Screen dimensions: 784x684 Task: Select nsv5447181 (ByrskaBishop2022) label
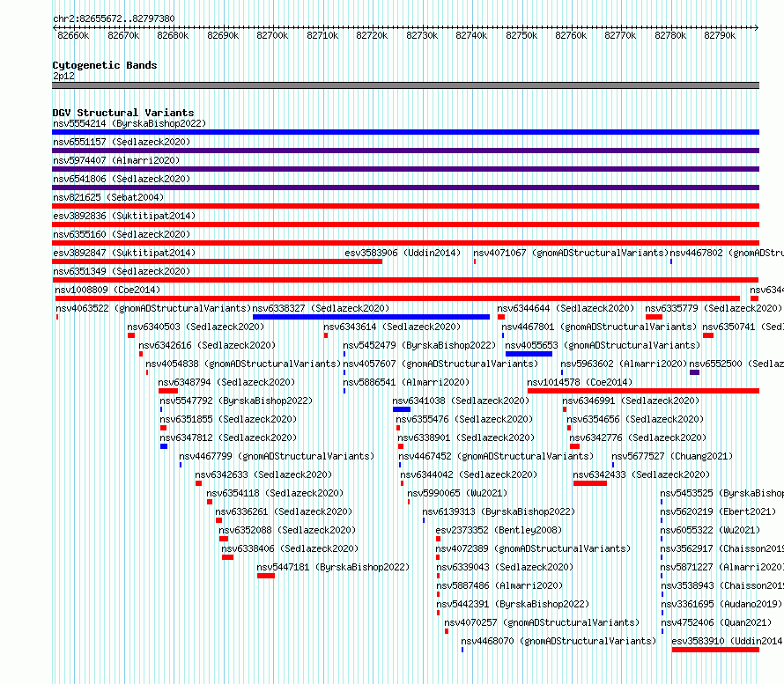click(333, 567)
